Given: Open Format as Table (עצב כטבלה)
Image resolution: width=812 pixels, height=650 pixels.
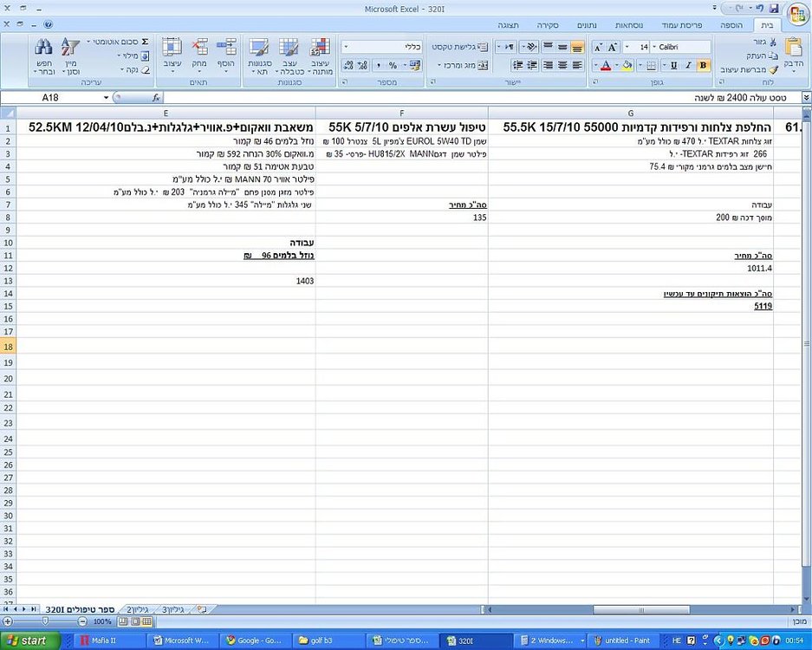Looking at the screenshot, I should 289,56.
